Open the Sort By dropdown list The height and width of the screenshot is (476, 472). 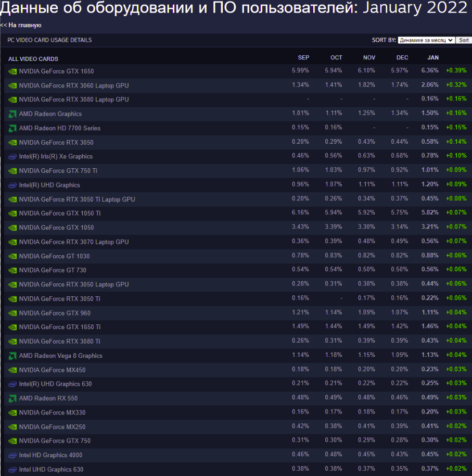[426, 40]
